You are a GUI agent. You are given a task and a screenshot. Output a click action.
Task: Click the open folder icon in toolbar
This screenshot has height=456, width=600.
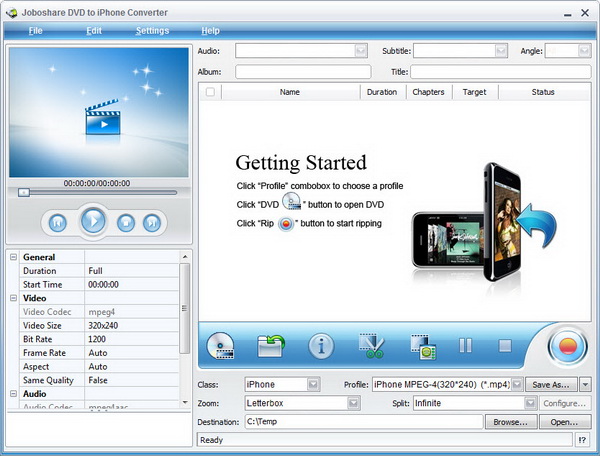pos(271,346)
